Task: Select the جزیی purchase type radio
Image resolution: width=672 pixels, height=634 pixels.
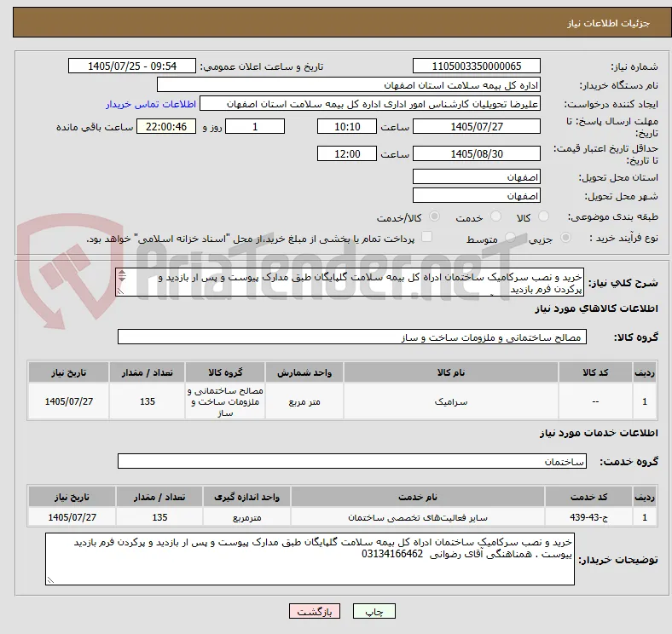Action: 565,237
